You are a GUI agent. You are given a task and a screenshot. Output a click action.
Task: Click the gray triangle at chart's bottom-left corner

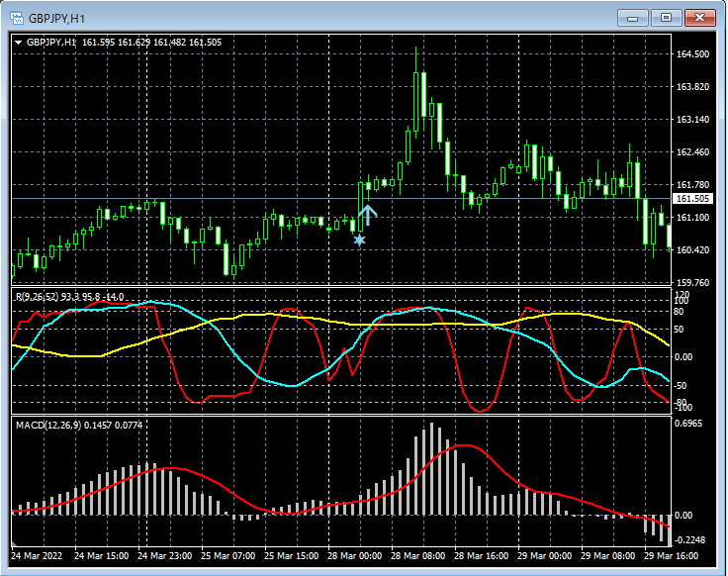(x=16, y=544)
